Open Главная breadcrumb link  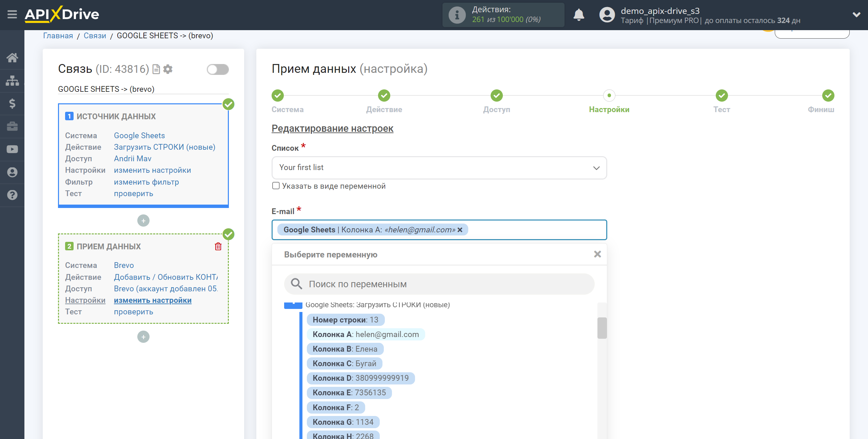(x=58, y=36)
